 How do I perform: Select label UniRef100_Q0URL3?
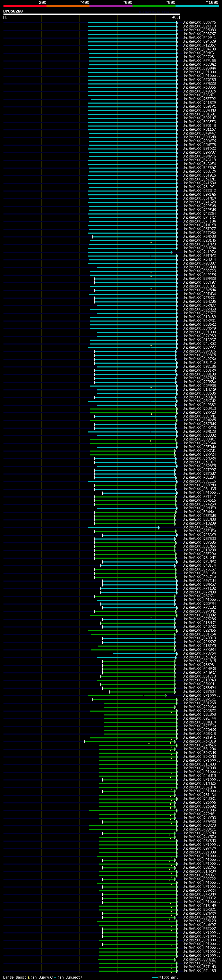click(199, 408)
